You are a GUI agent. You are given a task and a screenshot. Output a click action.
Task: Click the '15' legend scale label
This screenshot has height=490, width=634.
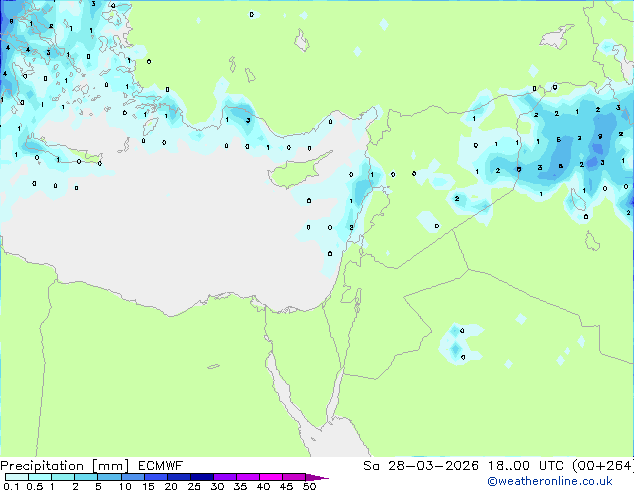pyautogui.click(x=148, y=486)
